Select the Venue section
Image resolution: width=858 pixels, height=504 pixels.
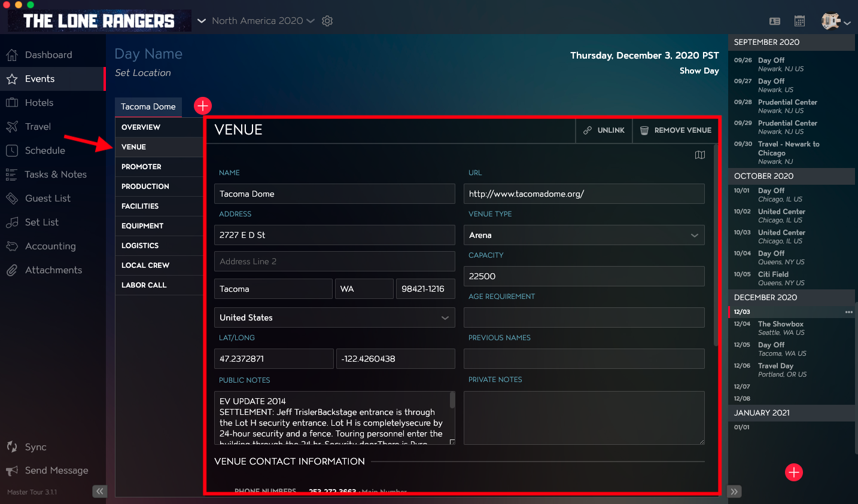[159, 147]
